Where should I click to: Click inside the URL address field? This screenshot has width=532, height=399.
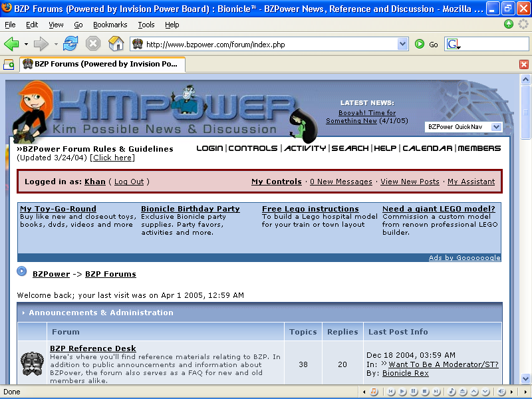(x=270, y=44)
